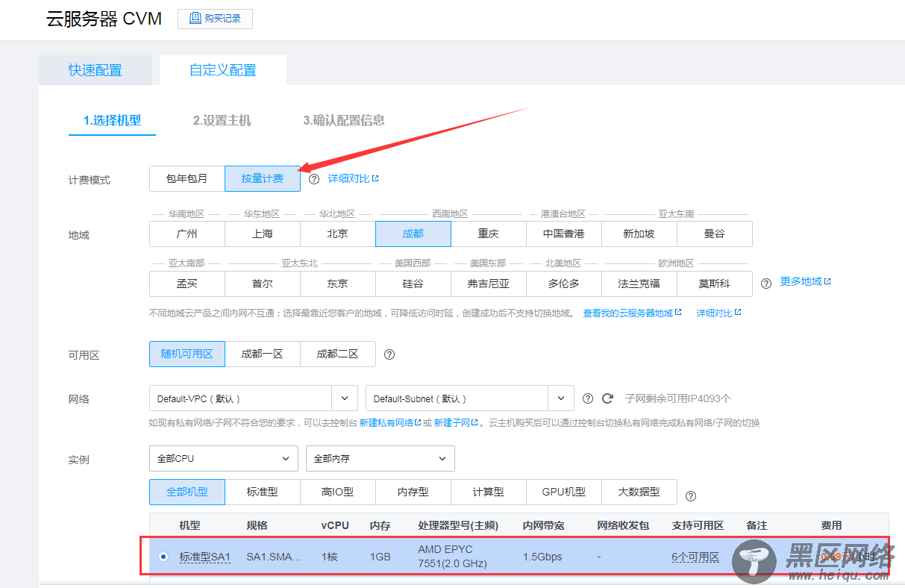Viewport: 905px width, 588px height.
Task: Open 查看我的云服务器地域 link
Action: coord(633,313)
